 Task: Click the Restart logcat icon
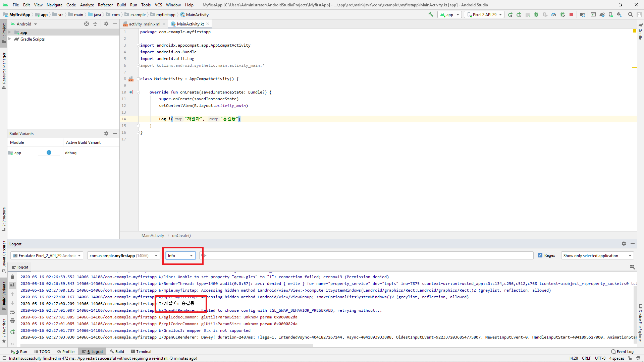pos(12,332)
